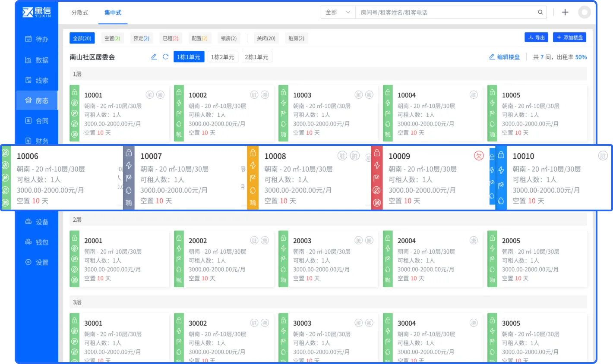Image resolution: width=613 pixels, height=364 pixels.
Task: Click the flag icon on room 10008
Action: (253, 178)
